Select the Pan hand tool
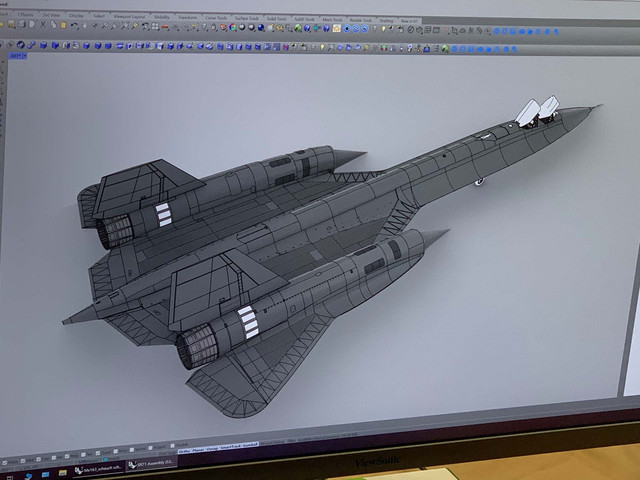The width and height of the screenshot is (640, 480). pos(84,26)
